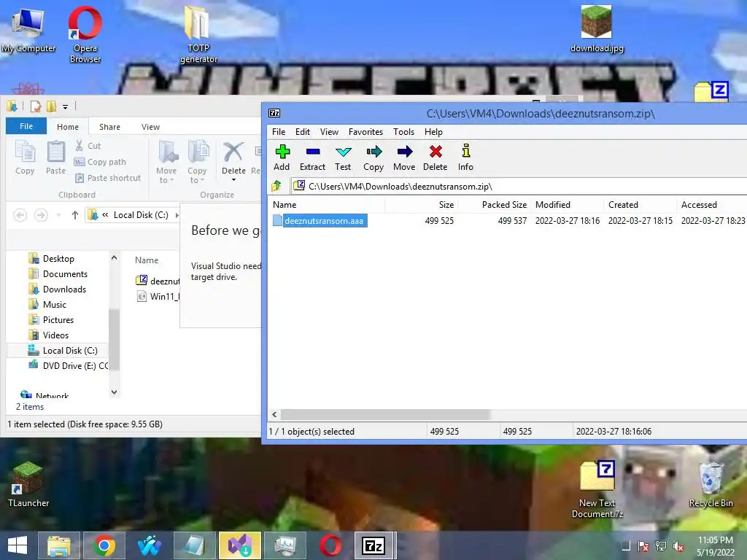747x560 pixels.
Task: Select Music in Explorer navigation pane
Action: coord(47,304)
